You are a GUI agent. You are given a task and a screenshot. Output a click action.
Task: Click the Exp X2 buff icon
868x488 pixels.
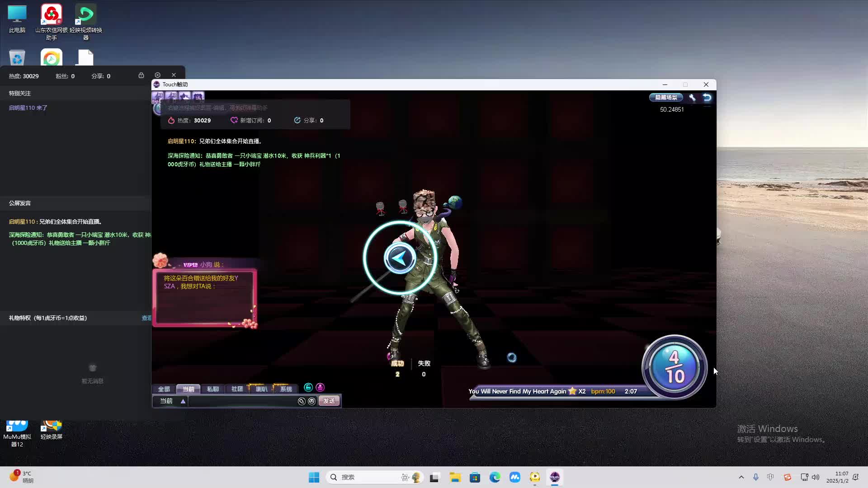[158, 97]
